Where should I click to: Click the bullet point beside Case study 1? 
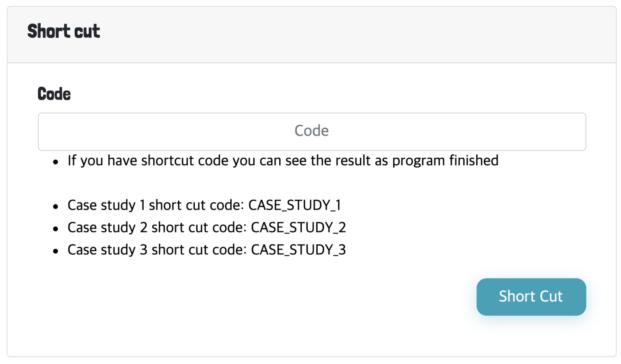(55, 206)
